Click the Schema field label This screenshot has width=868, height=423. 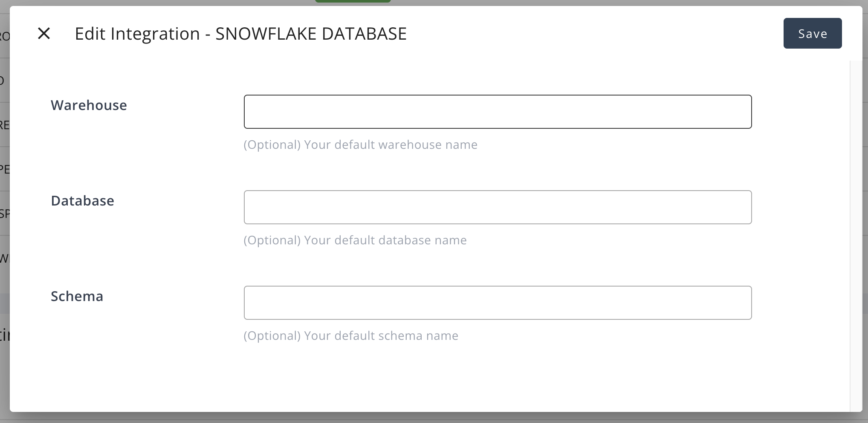point(77,296)
